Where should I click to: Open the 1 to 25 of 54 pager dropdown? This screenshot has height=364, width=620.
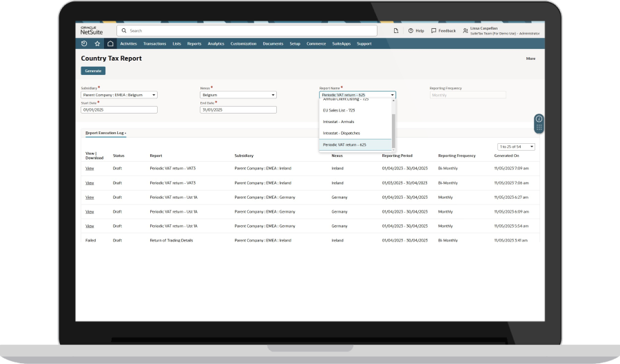[x=516, y=147]
